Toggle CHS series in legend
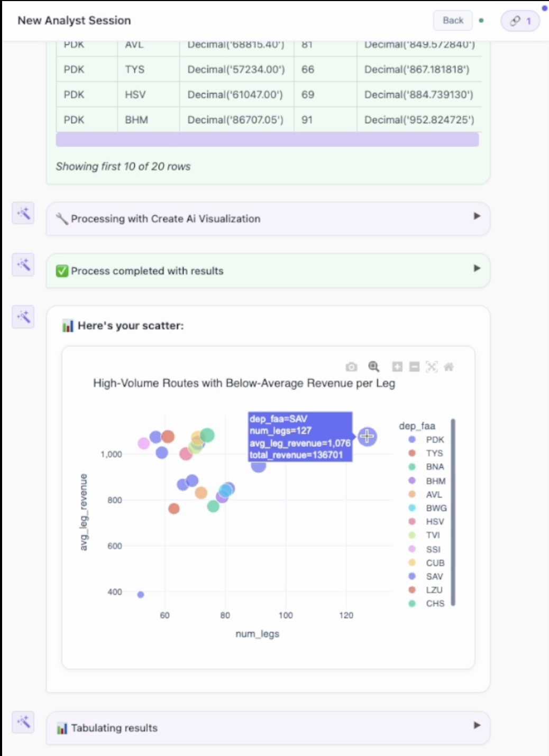549x756 pixels. 427,603
